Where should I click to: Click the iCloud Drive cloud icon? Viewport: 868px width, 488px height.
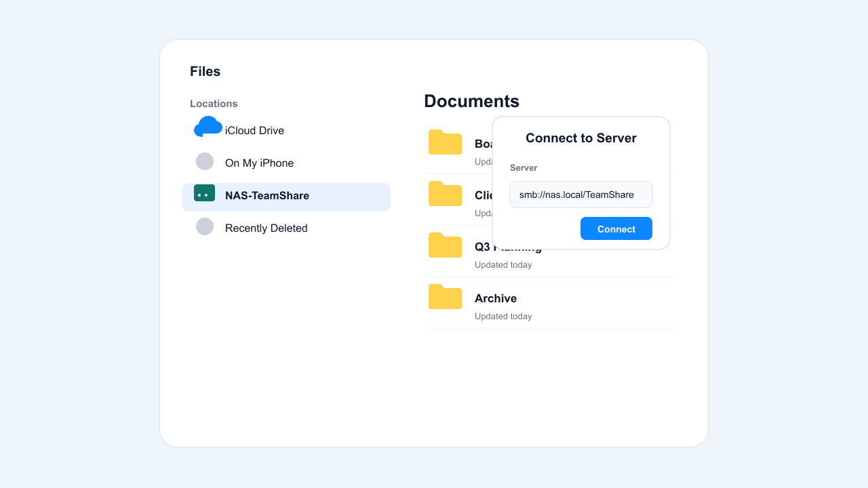[x=208, y=127]
